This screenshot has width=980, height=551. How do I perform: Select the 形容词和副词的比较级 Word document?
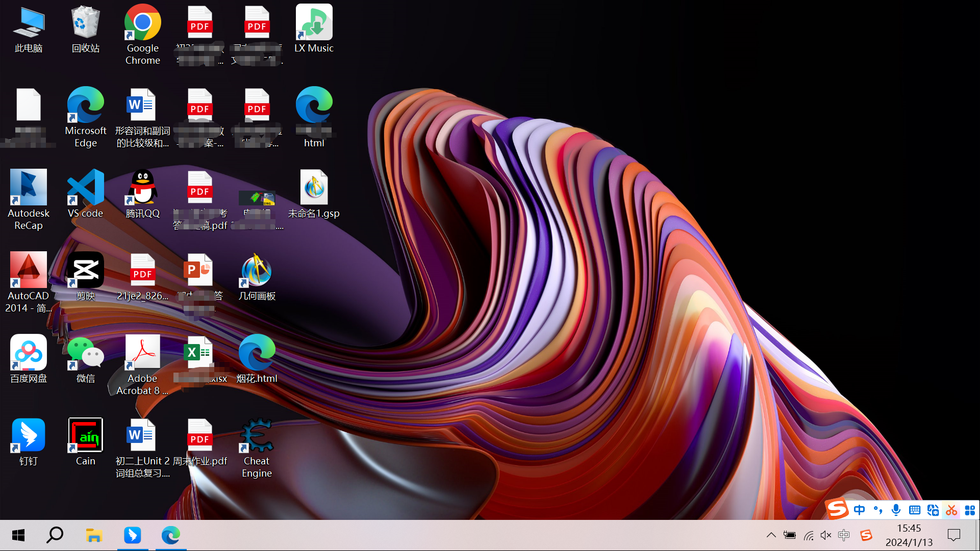143,117
